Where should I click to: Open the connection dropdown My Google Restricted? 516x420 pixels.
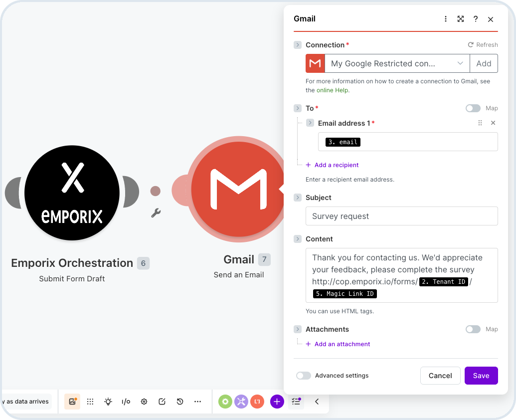coord(397,63)
